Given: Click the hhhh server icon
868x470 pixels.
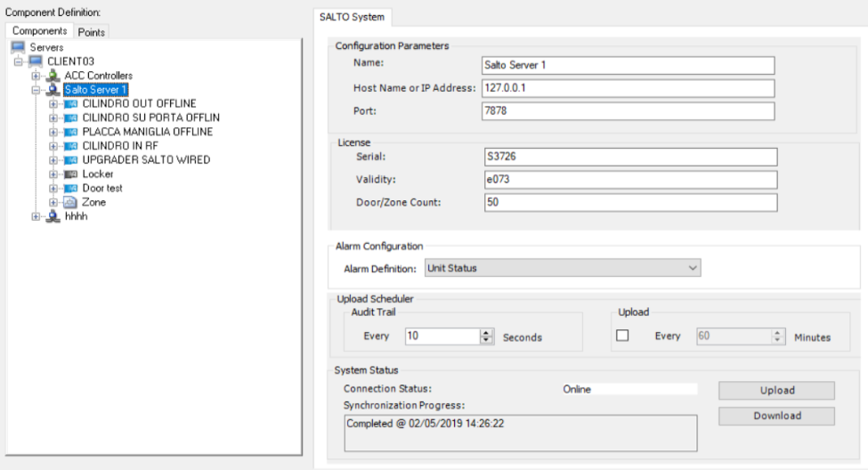Looking at the screenshot, I should pyautogui.click(x=53, y=216).
